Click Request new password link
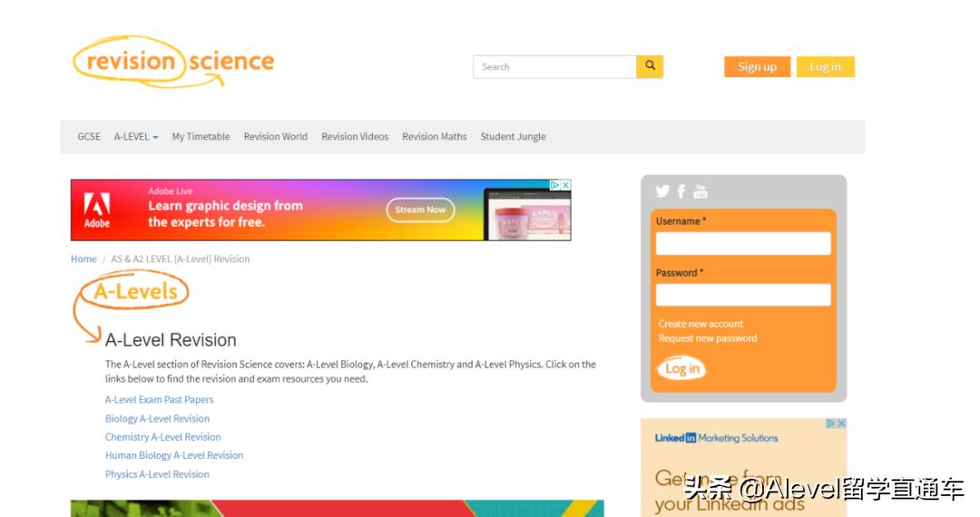This screenshot has width=980, height=517. [708, 337]
